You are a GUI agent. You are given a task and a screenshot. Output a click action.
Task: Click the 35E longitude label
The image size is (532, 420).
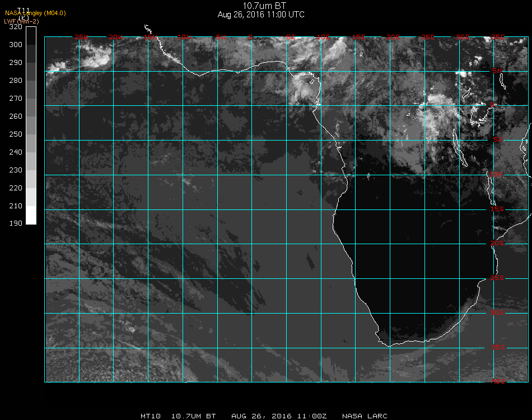498,37
